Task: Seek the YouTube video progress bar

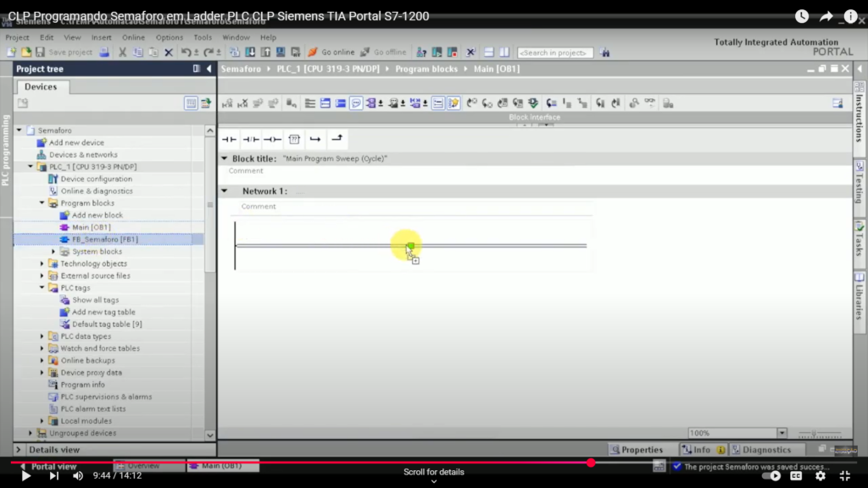Action: tap(434, 463)
